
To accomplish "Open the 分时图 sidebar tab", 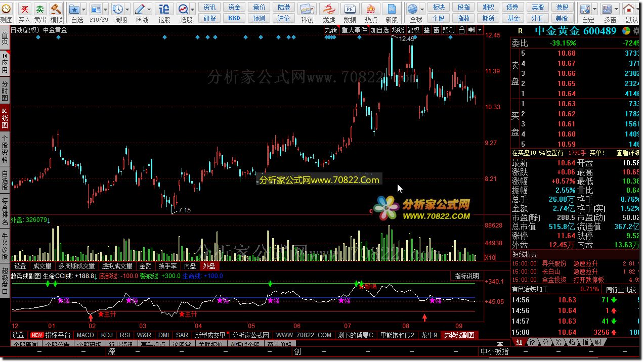I will (5, 91).
